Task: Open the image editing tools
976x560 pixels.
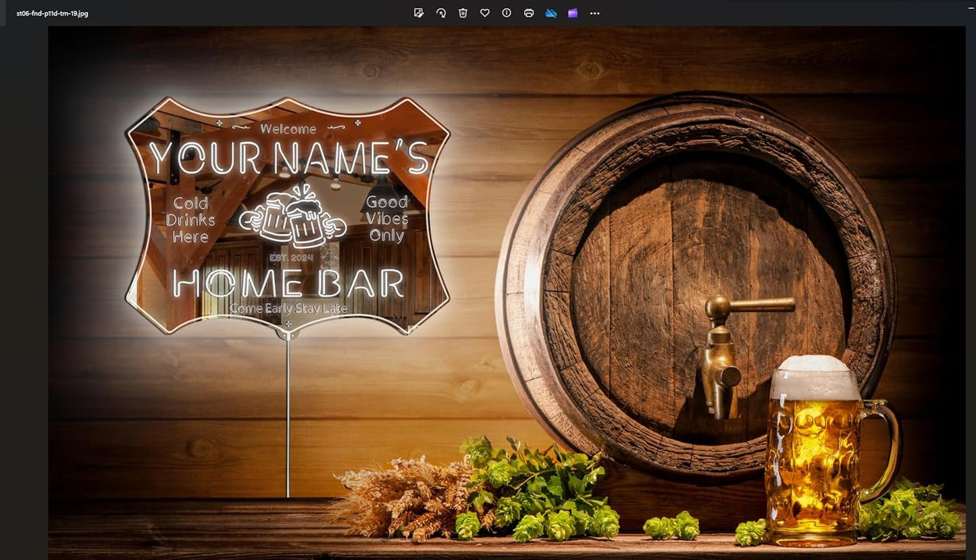Action: (418, 13)
